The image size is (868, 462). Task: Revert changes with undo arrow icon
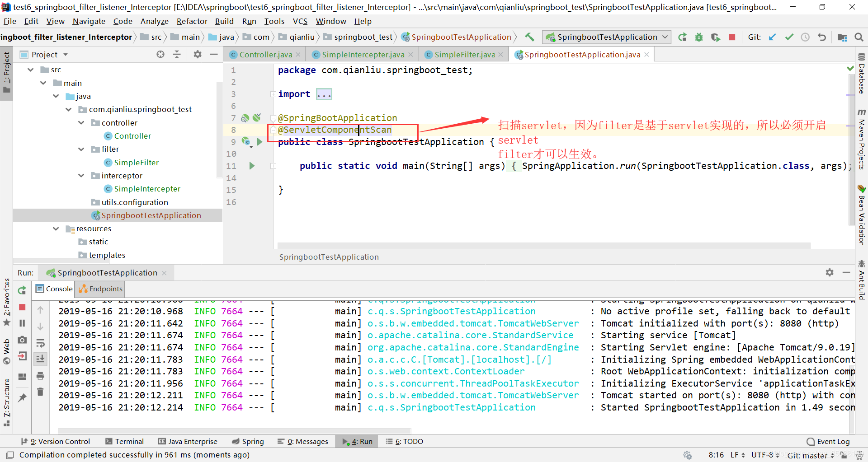point(822,37)
